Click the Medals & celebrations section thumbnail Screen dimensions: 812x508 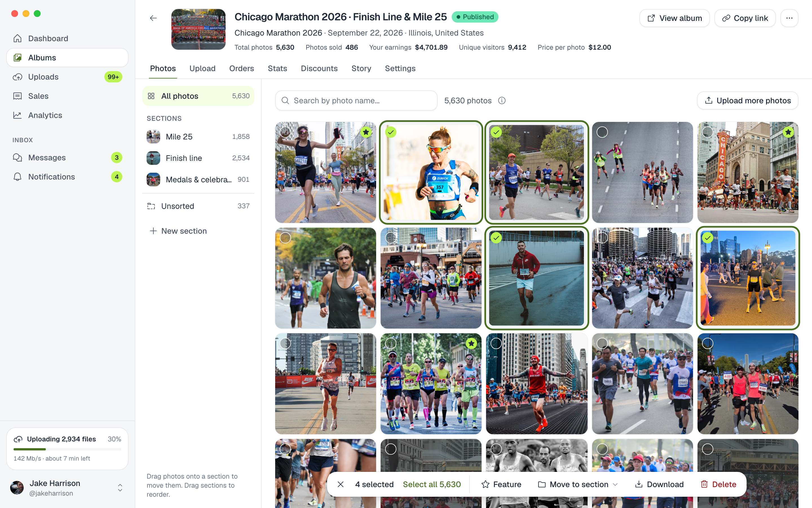coord(153,180)
